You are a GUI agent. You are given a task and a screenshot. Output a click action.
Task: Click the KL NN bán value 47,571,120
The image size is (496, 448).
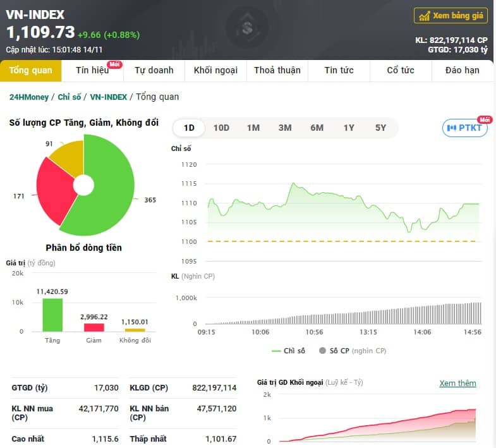[x=217, y=409]
